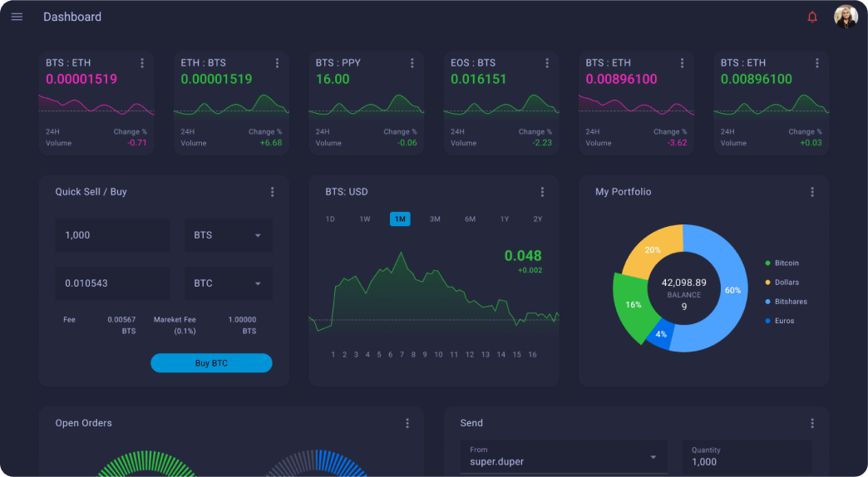Select the 1M chart range

pyautogui.click(x=400, y=219)
